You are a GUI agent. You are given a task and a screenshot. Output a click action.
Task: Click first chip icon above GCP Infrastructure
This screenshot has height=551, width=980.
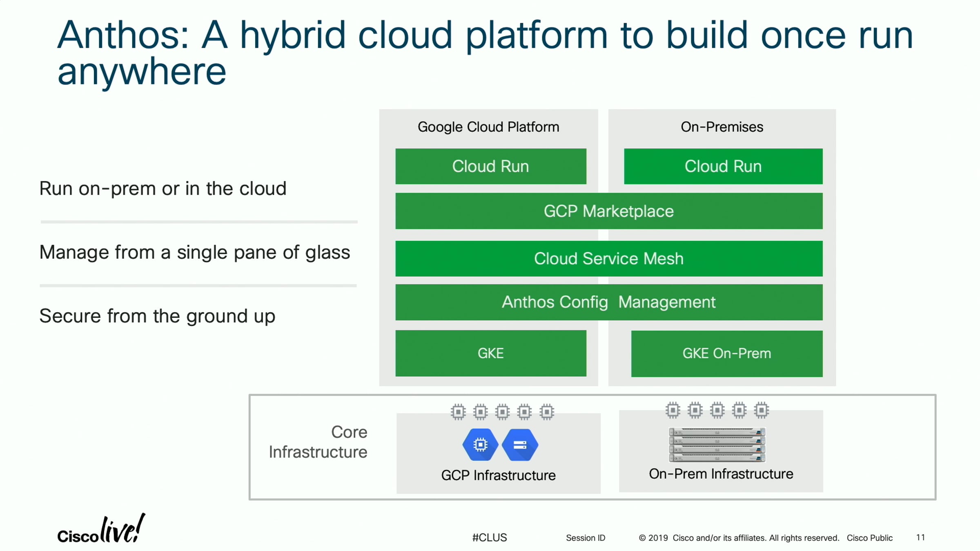tap(458, 412)
